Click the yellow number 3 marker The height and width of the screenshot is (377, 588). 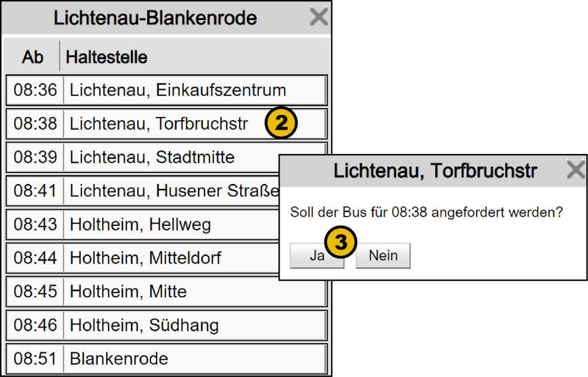click(341, 242)
